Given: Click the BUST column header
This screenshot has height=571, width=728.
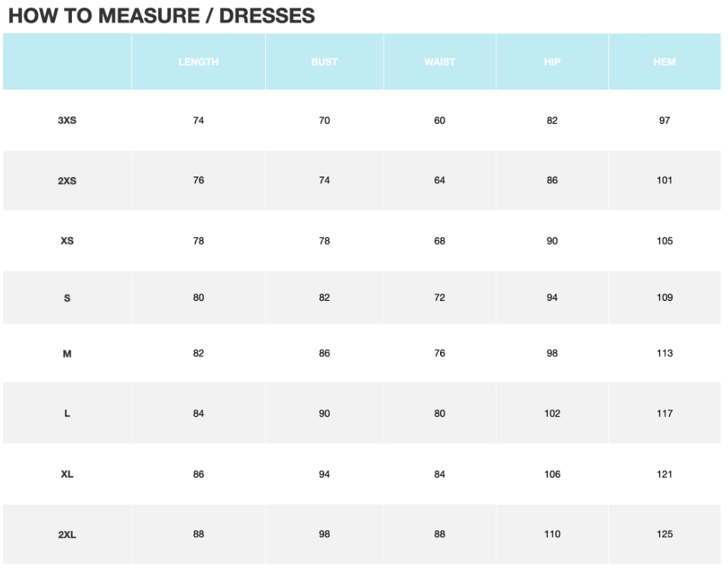Looking at the screenshot, I should tap(324, 62).
